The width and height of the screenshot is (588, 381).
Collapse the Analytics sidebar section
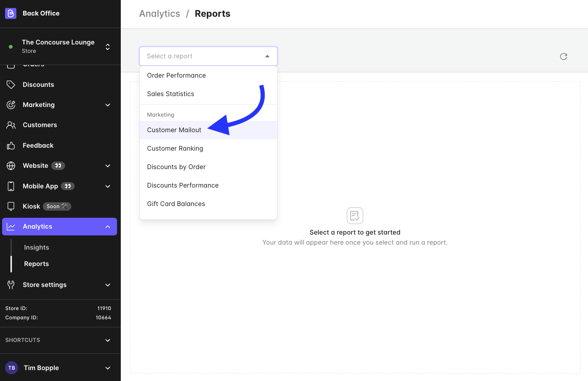[x=108, y=227]
